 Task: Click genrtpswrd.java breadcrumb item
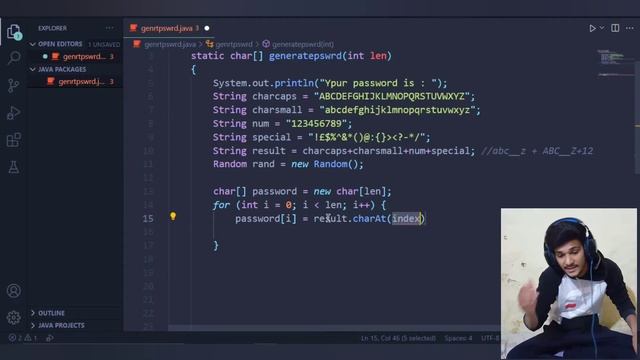169,44
